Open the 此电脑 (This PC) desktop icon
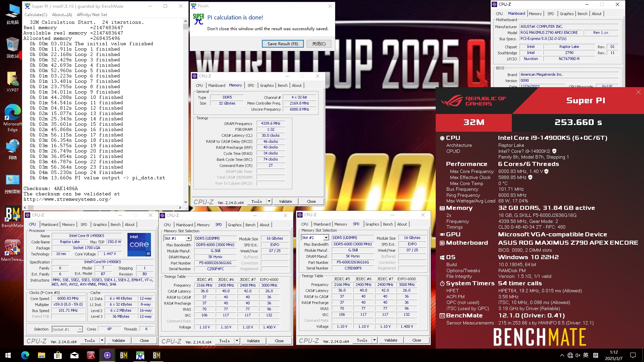Image resolution: width=644 pixels, height=362 pixels. pos(12,14)
